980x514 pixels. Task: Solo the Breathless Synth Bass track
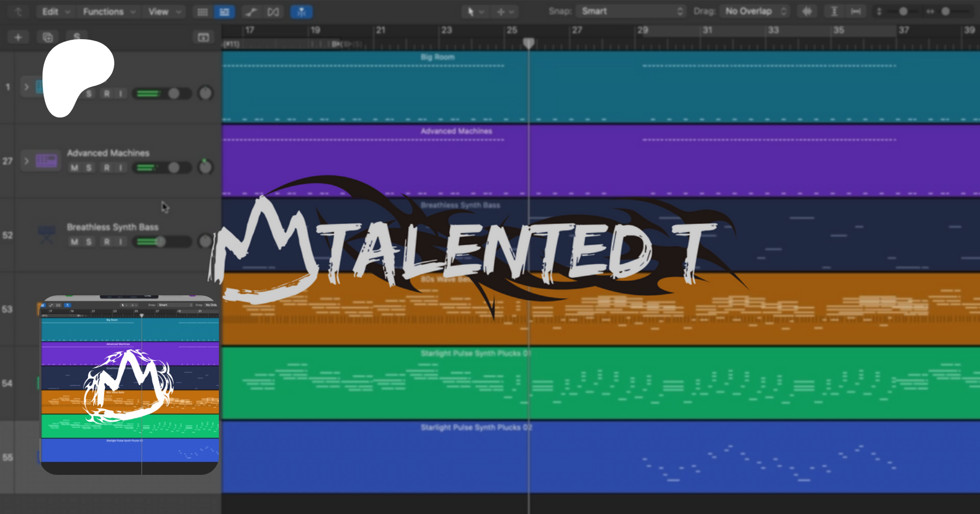coord(89,242)
